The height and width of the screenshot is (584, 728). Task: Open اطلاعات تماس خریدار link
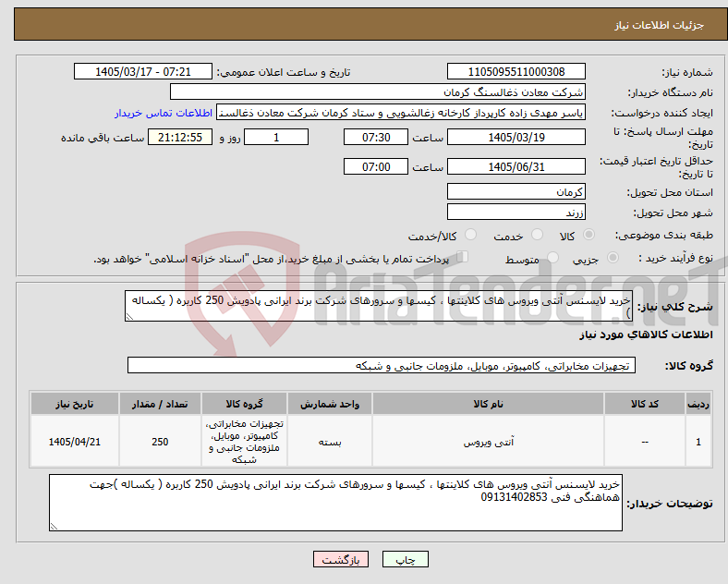click(164, 113)
